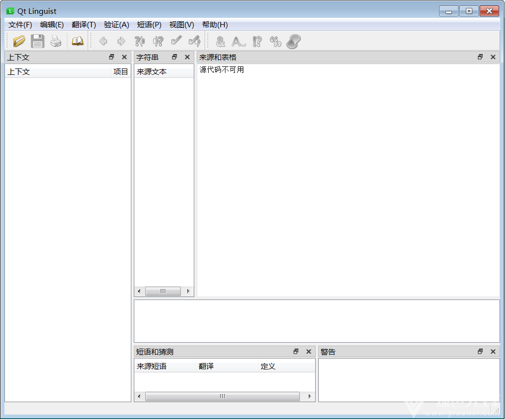
Task: Click scroll-left arrow in 短语和猜测 panel
Action: [x=139, y=397]
